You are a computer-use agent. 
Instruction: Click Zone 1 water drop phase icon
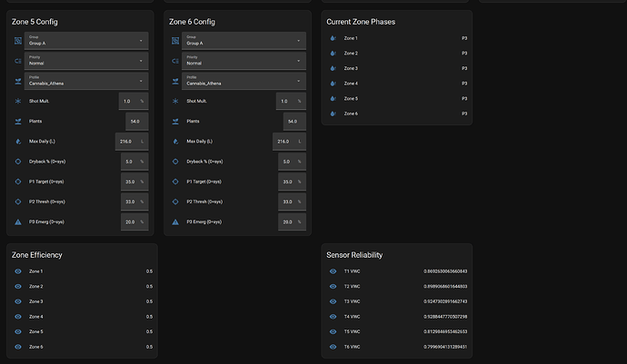(x=333, y=38)
